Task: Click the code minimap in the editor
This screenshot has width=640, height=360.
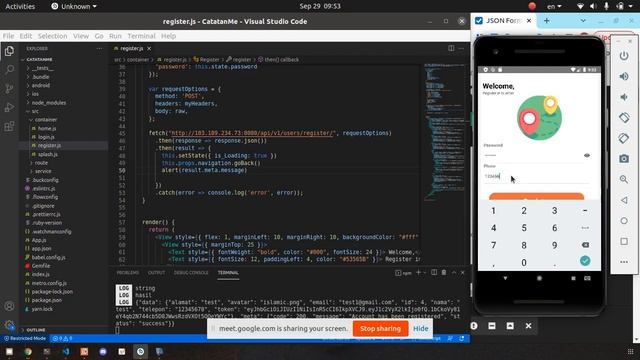Action: (x=444, y=133)
